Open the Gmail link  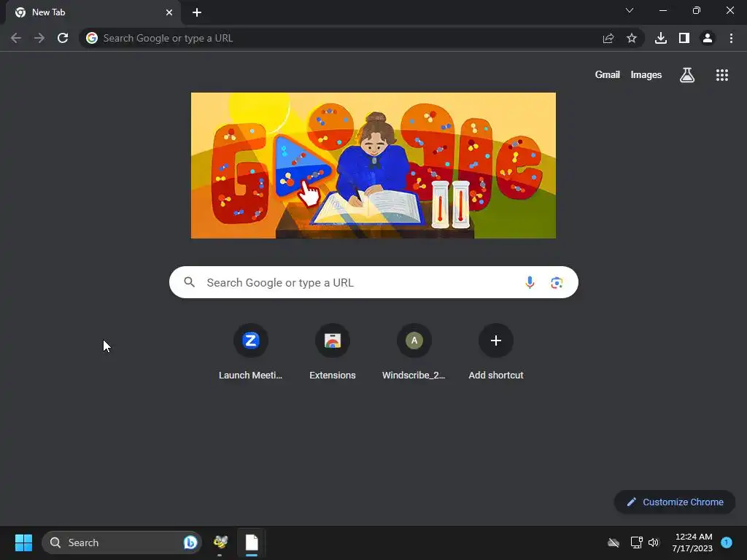608,75
